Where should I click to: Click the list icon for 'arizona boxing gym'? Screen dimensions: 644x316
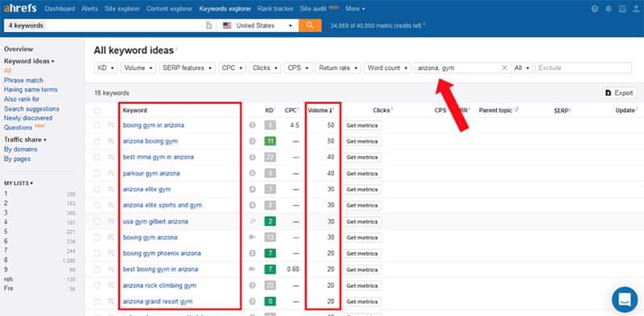(x=111, y=142)
